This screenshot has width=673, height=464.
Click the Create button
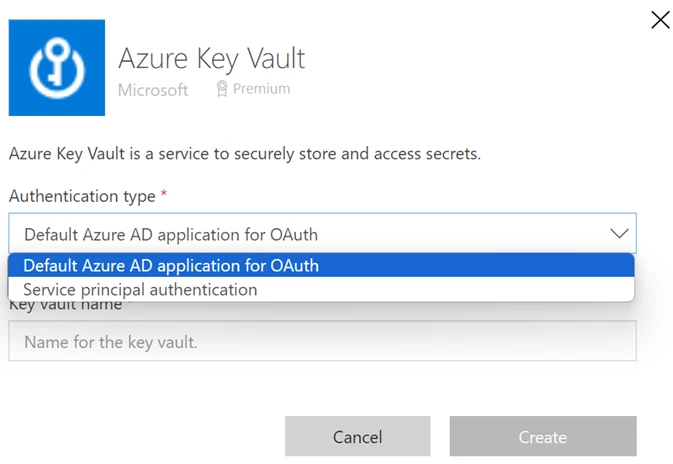542,437
